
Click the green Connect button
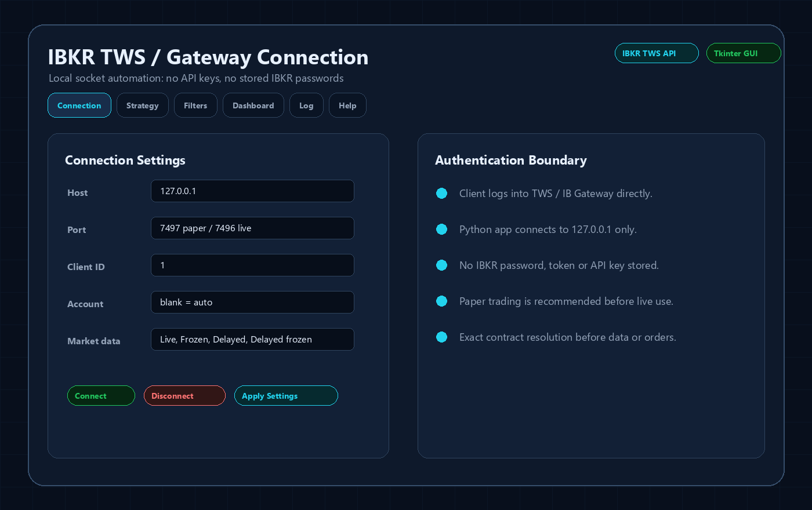pyautogui.click(x=101, y=396)
